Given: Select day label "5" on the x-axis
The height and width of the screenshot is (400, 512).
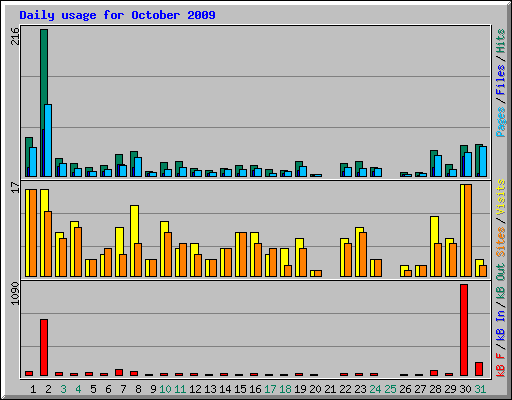Looking at the screenshot, I should (93, 389).
